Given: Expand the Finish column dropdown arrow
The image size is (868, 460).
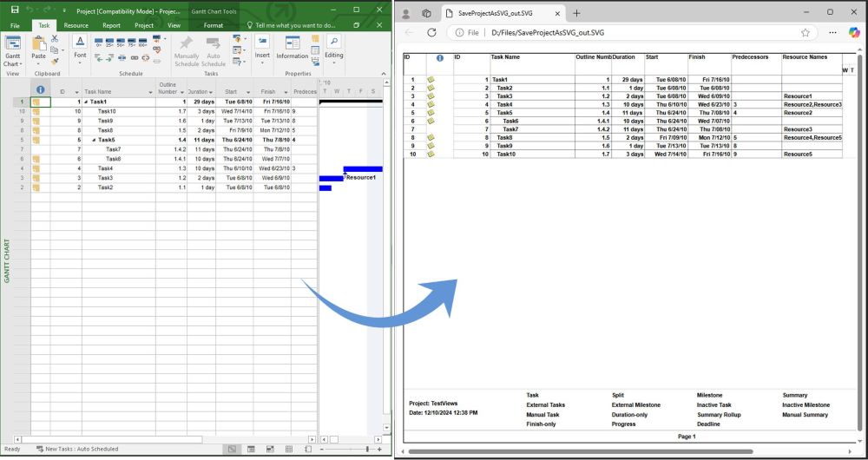Looking at the screenshot, I should (x=285, y=91).
